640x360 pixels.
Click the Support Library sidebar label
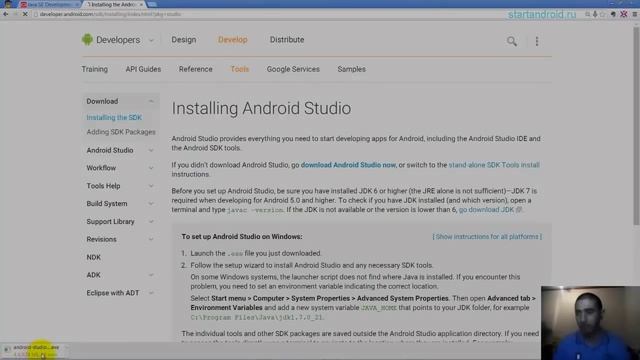click(110, 222)
